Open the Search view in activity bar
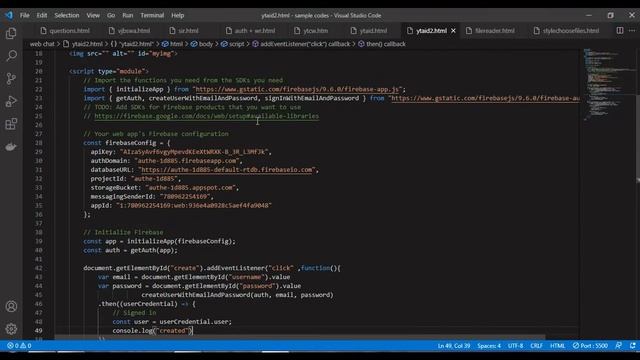 tap(11, 56)
